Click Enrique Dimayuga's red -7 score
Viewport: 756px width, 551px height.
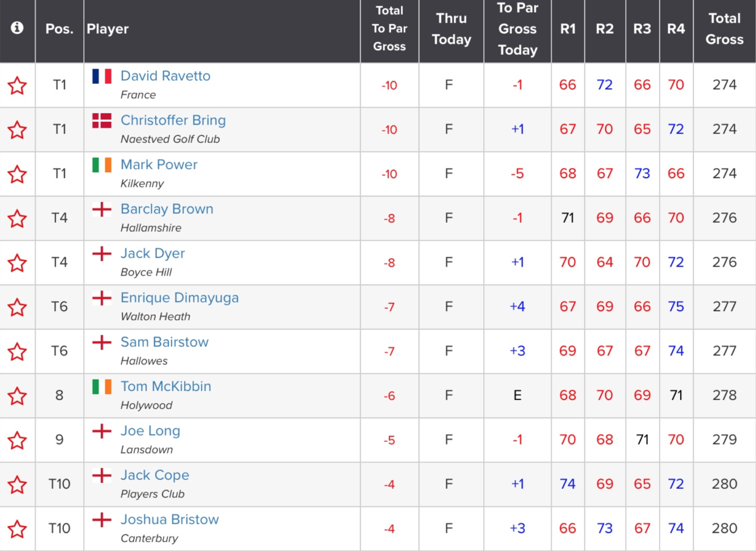[x=389, y=307]
